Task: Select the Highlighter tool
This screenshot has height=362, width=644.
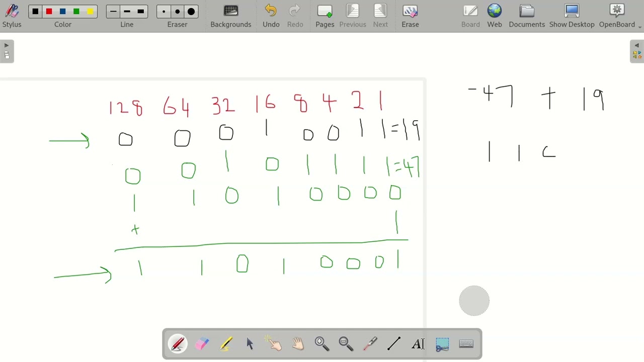Action: (x=226, y=344)
